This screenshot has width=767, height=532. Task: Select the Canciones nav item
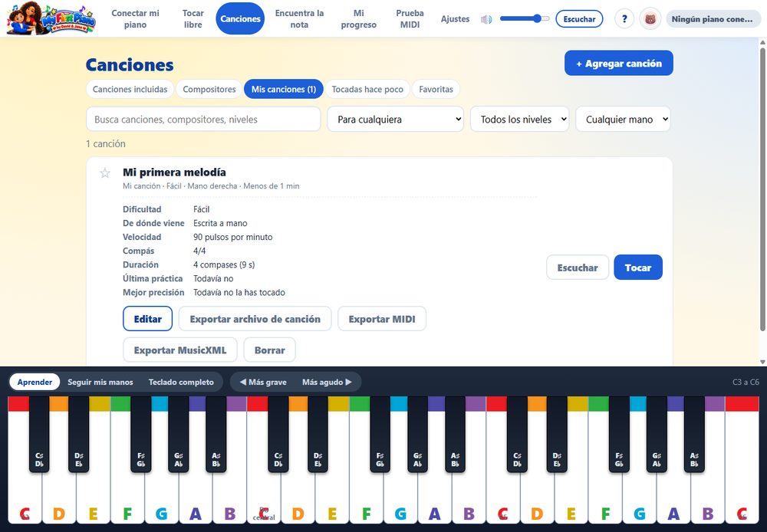[x=240, y=18]
